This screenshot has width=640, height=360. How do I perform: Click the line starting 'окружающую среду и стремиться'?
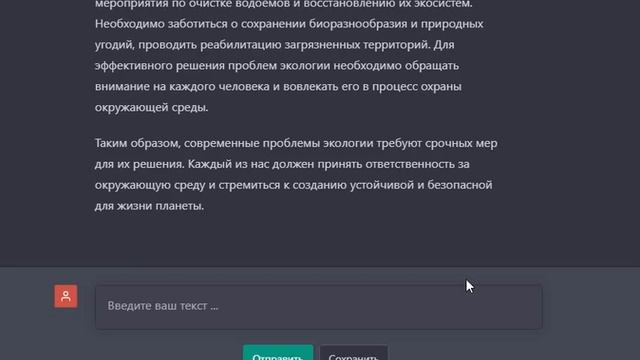293,185
